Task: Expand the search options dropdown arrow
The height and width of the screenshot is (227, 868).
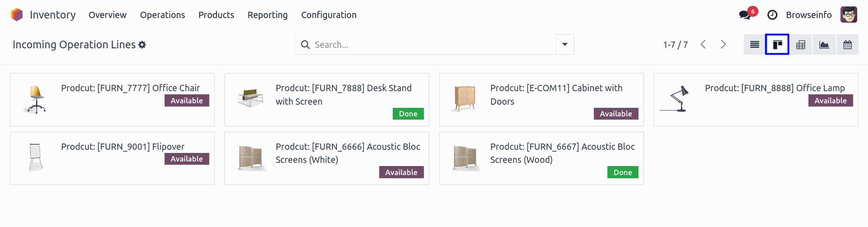Action: click(x=565, y=44)
